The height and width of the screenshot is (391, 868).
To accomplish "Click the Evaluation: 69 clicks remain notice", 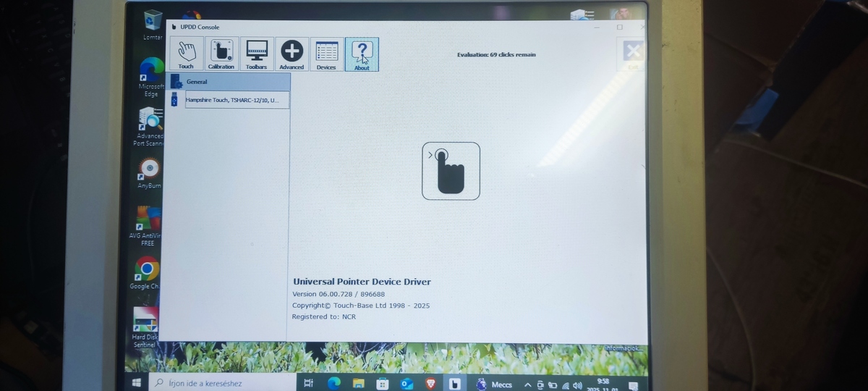I will click(496, 54).
